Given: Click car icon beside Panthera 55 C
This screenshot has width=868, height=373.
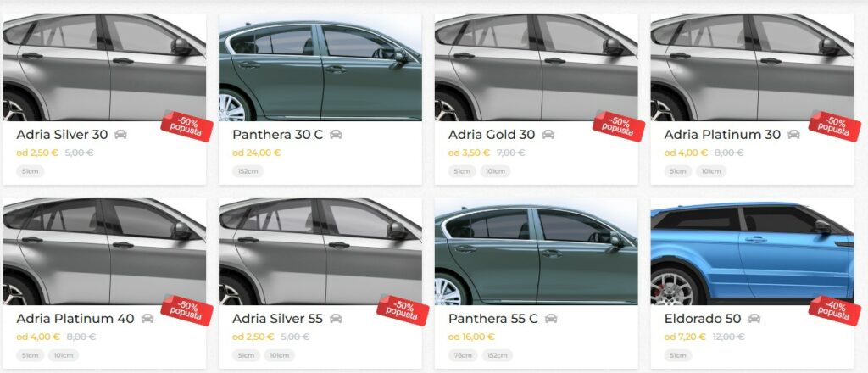Looking at the screenshot, I should pos(551,319).
